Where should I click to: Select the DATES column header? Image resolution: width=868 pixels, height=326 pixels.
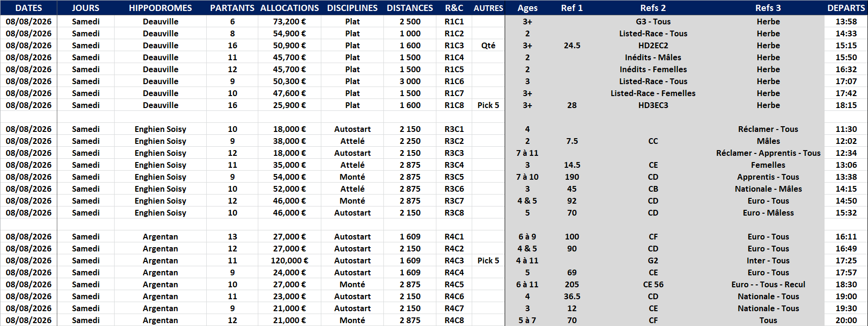point(29,8)
